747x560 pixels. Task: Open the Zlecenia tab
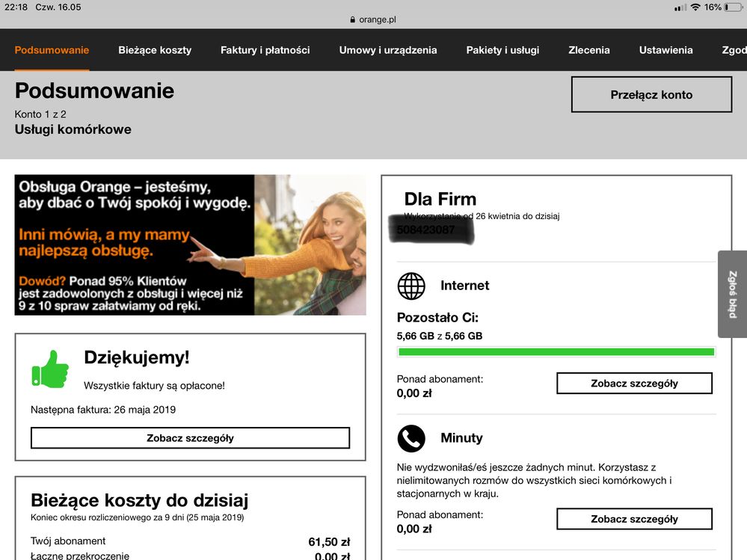[x=588, y=50]
